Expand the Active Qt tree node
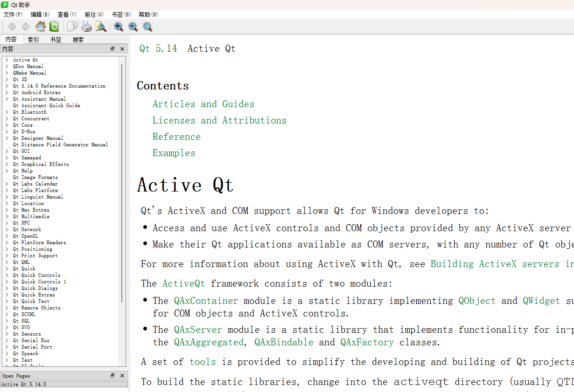The height and width of the screenshot is (392, 574). pos(7,60)
